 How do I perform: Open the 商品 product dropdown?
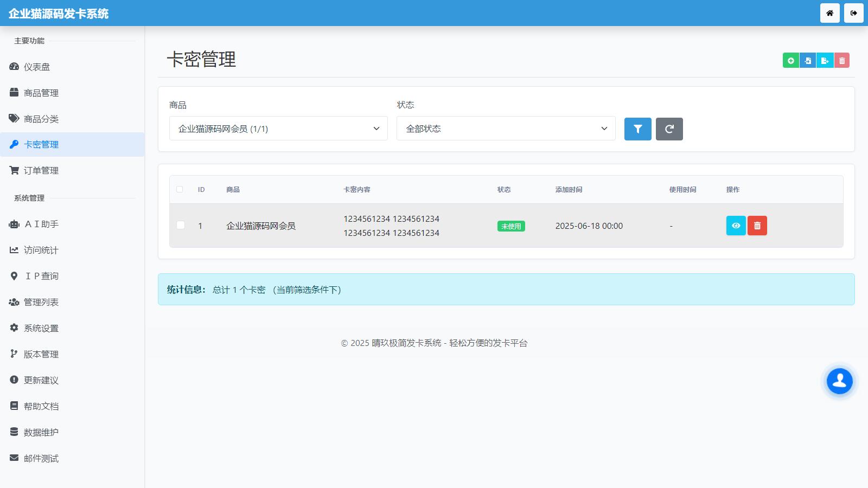coord(278,129)
